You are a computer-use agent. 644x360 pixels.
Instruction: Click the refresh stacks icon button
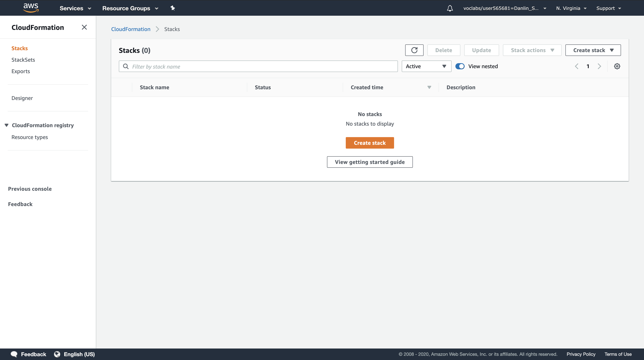point(414,50)
